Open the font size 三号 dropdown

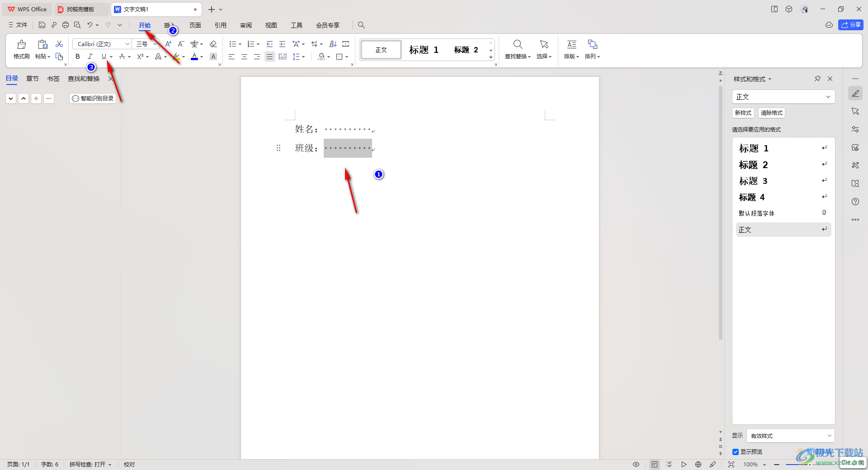pyautogui.click(x=155, y=44)
